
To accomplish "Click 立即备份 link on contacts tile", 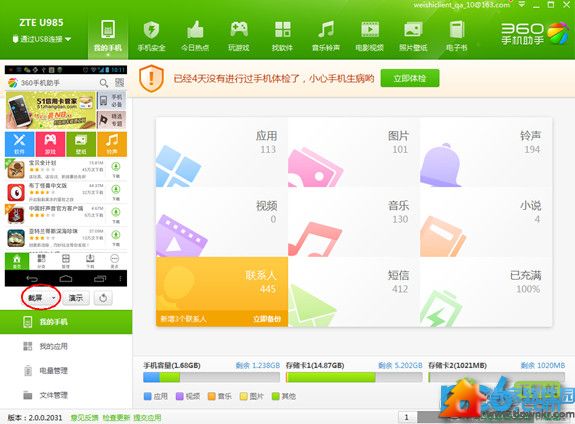I will point(267,319).
